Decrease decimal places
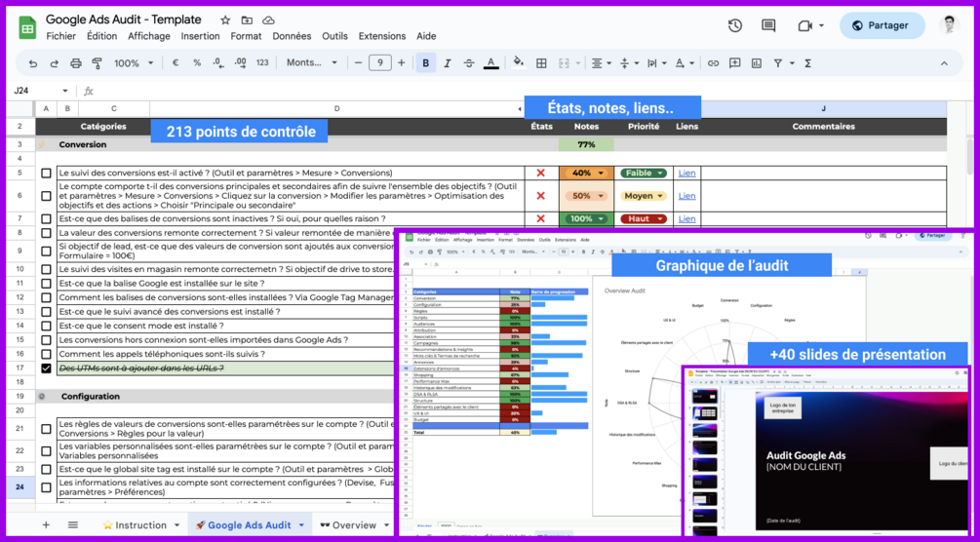The image size is (980, 542). click(x=217, y=63)
